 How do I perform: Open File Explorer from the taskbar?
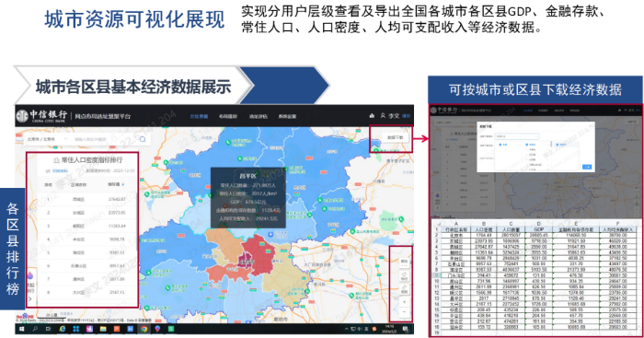point(103,329)
